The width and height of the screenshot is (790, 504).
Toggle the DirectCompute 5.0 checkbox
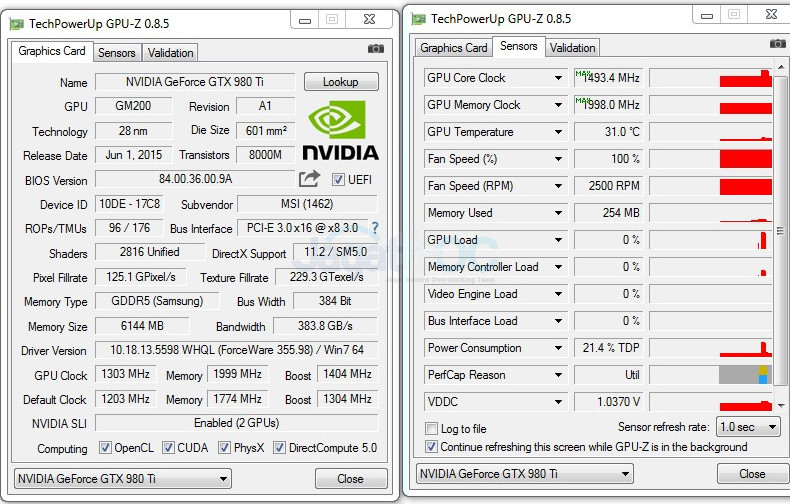click(279, 448)
